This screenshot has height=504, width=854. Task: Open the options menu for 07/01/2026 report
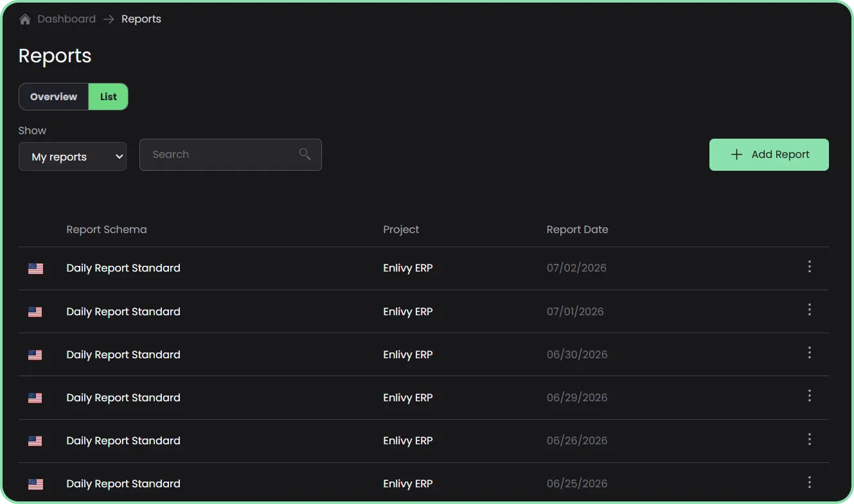(810, 310)
